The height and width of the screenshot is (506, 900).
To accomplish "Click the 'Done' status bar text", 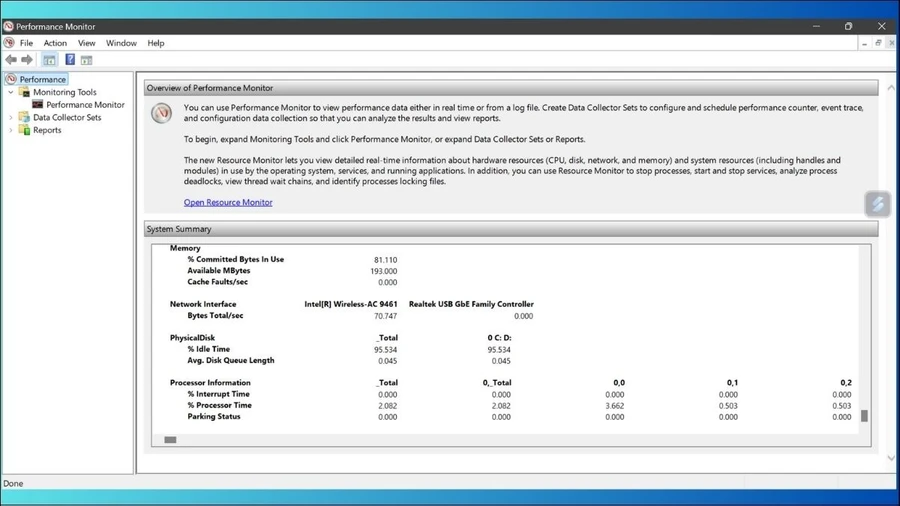I will pos(13,484).
